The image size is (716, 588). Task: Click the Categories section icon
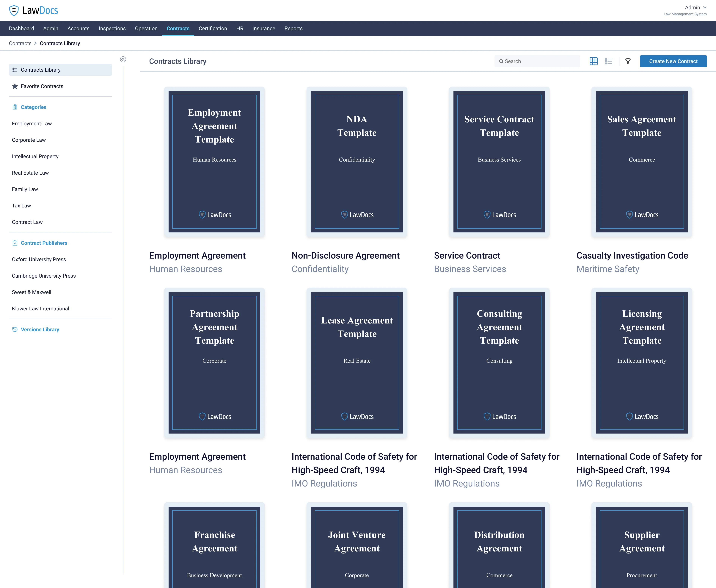pos(14,107)
